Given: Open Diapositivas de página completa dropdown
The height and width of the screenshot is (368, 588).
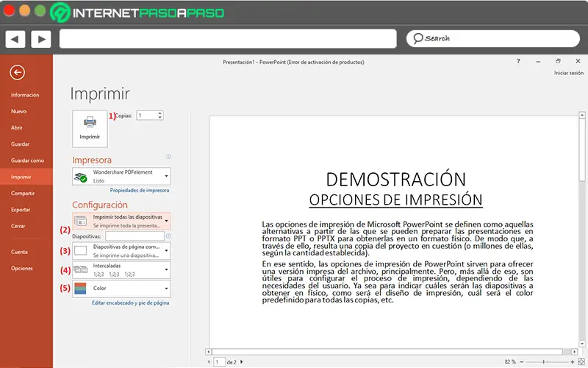Looking at the screenshot, I should point(121,251).
